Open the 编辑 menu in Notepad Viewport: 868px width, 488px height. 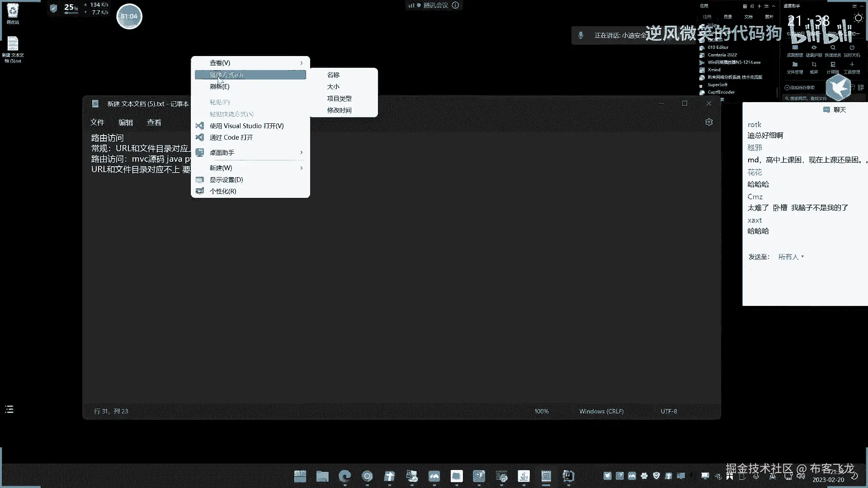[x=126, y=122]
